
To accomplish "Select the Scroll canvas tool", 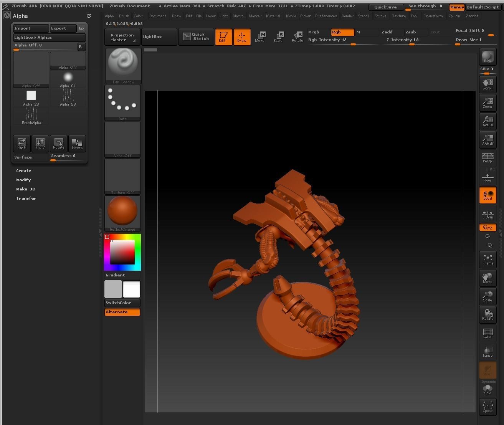I will tap(487, 84).
